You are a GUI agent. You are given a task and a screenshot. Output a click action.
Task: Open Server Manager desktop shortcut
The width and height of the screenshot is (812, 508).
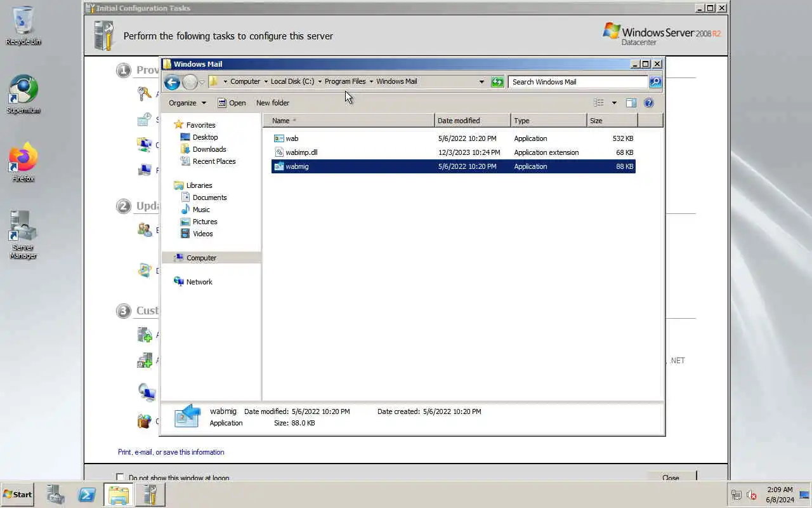coord(23,234)
